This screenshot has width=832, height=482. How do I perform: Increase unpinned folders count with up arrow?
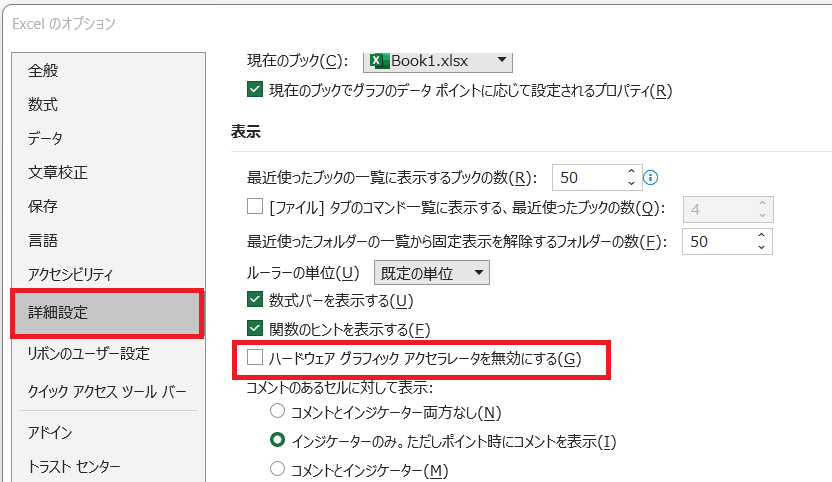[x=761, y=235]
